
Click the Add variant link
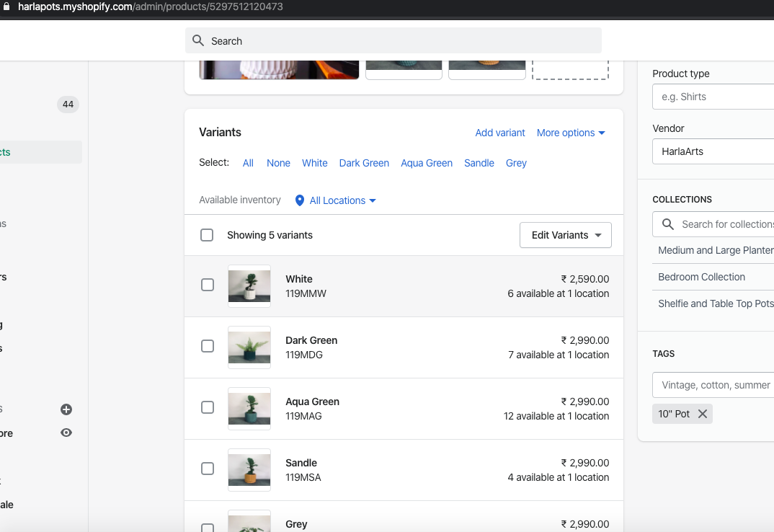[x=500, y=133]
